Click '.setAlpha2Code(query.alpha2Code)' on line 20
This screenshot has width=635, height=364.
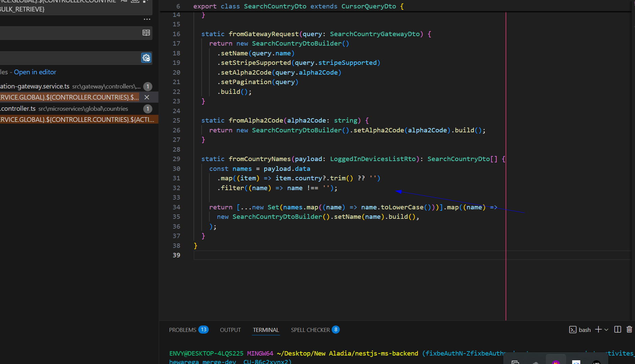tap(279, 72)
